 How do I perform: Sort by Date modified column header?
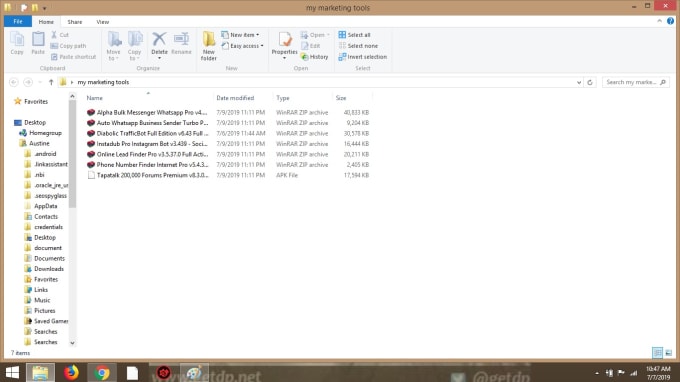coord(243,98)
